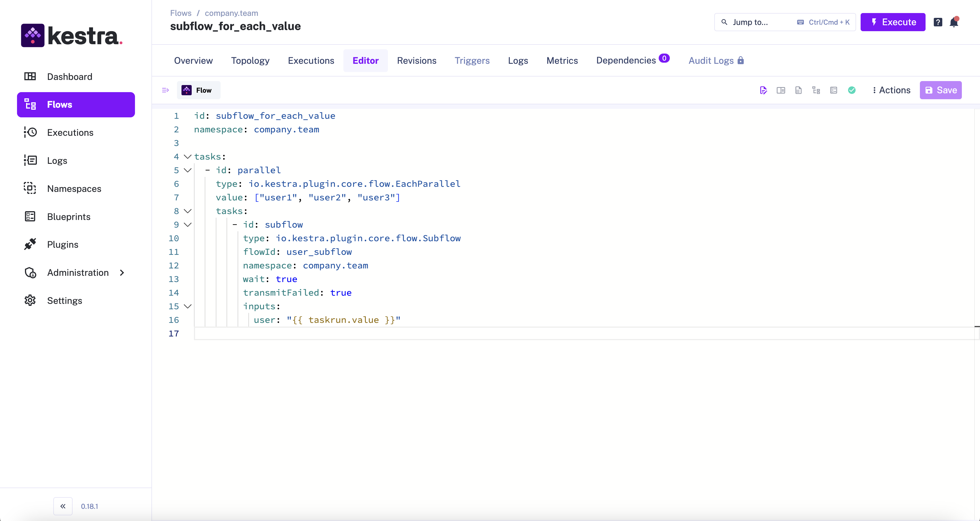This screenshot has height=521, width=980.
Task: Fold the inputs section at line 15
Action: pyautogui.click(x=187, y=306)
